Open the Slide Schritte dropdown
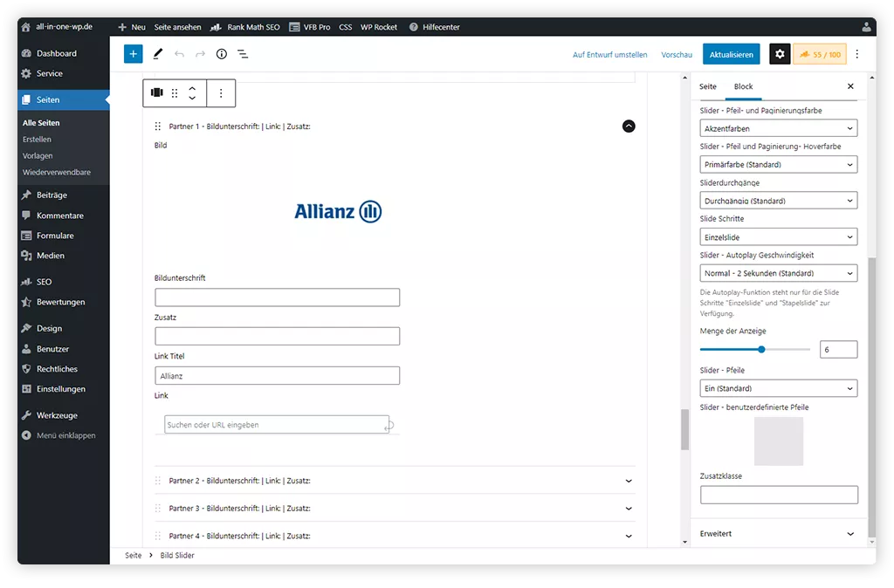 pos(778,236)
